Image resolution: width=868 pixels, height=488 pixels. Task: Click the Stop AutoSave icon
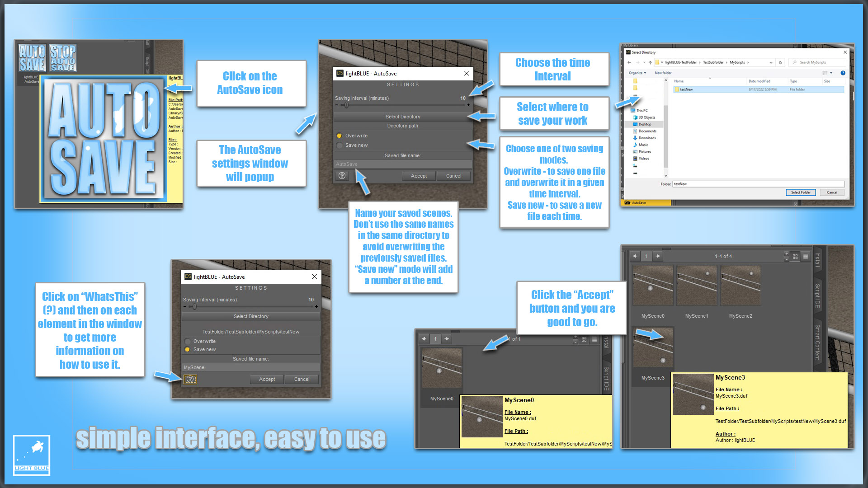click(63, 58)
